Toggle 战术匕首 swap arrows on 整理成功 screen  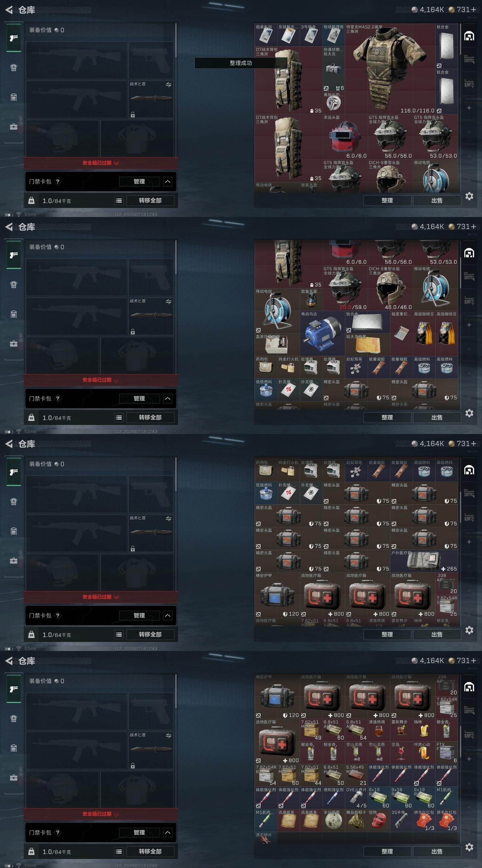168,85
